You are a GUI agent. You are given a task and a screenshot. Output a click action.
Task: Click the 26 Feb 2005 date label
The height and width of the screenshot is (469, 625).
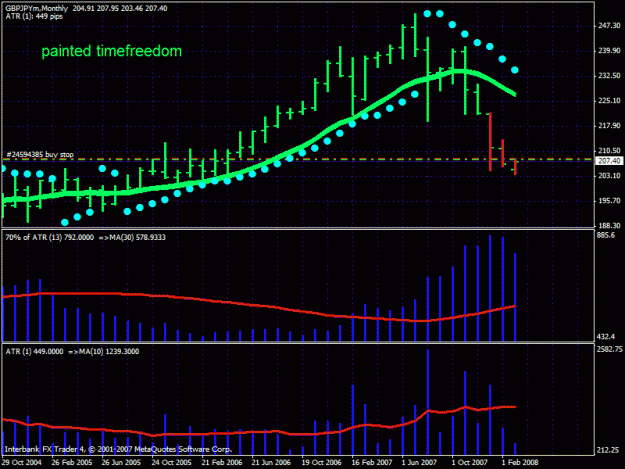tap(72, 462)
